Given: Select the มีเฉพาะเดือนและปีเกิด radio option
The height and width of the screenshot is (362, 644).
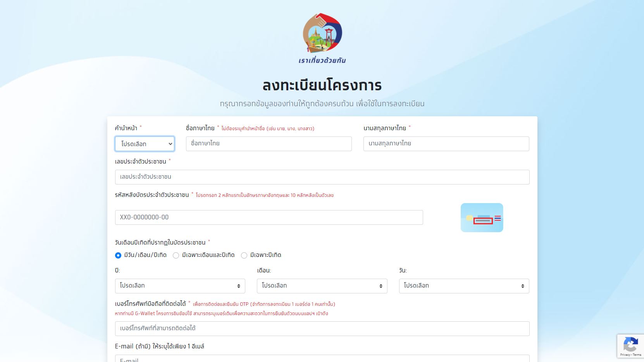Looking at the screenshot, I should click(x=176, y=255).
